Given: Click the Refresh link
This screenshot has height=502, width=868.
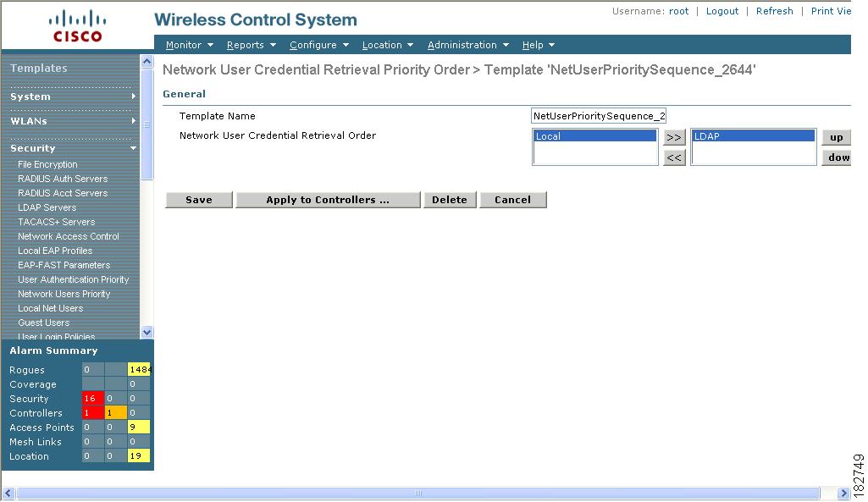Looking at the screenshot, I should click(x=774, y=11).
